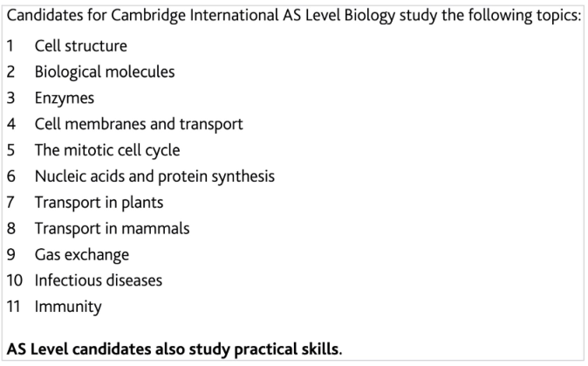This screenshot has height=366, width=588.
Task: Select the 'Biological molecules' topic
Action: [x=105, y=73]
